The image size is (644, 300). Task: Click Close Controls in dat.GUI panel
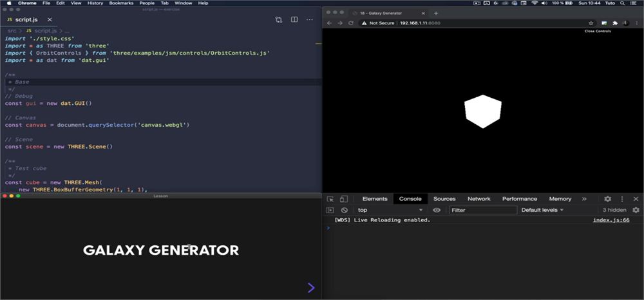[x=598, y=31]
